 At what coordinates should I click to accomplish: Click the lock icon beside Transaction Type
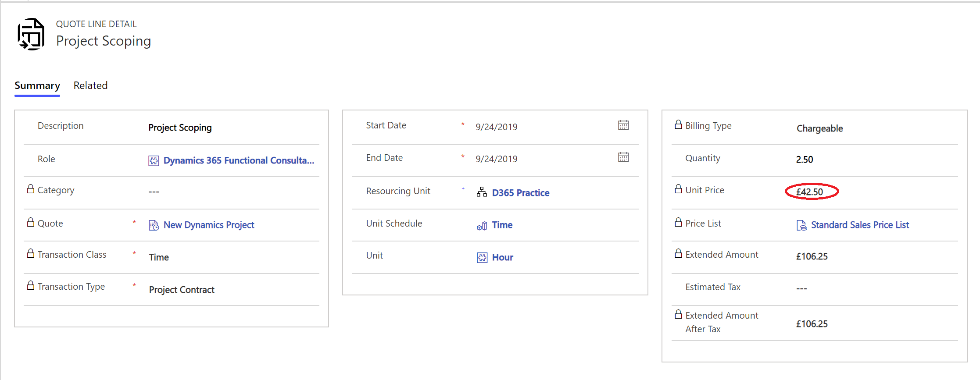(x=31, y=285)
